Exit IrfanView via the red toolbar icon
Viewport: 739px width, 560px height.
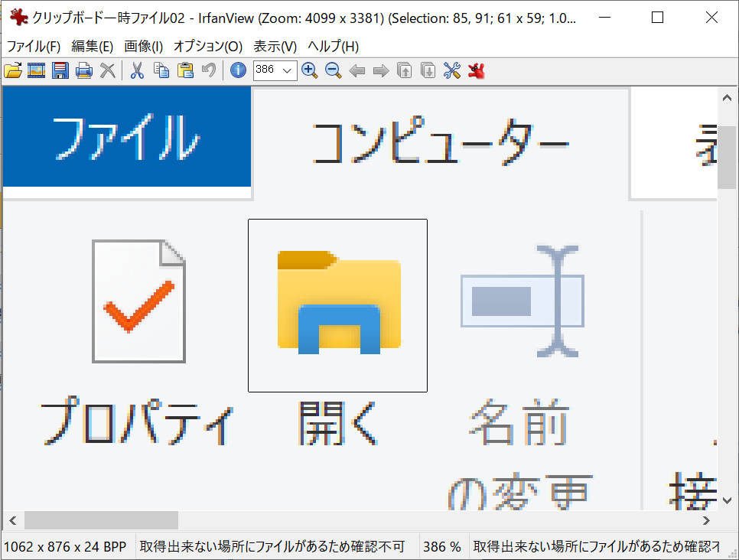[475, 70]
